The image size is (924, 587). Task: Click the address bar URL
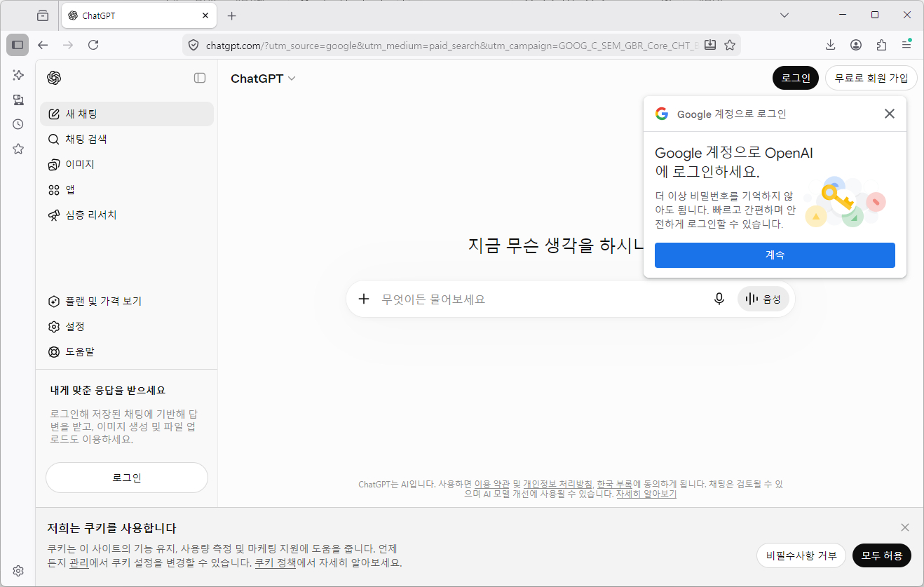click(452, 45)
